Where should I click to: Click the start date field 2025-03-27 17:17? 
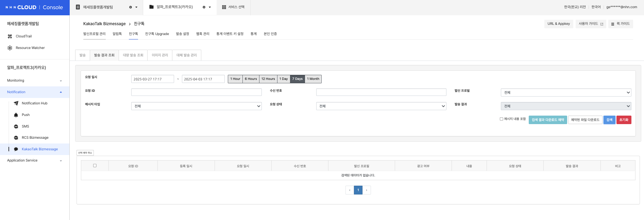(x=153, y=79)
